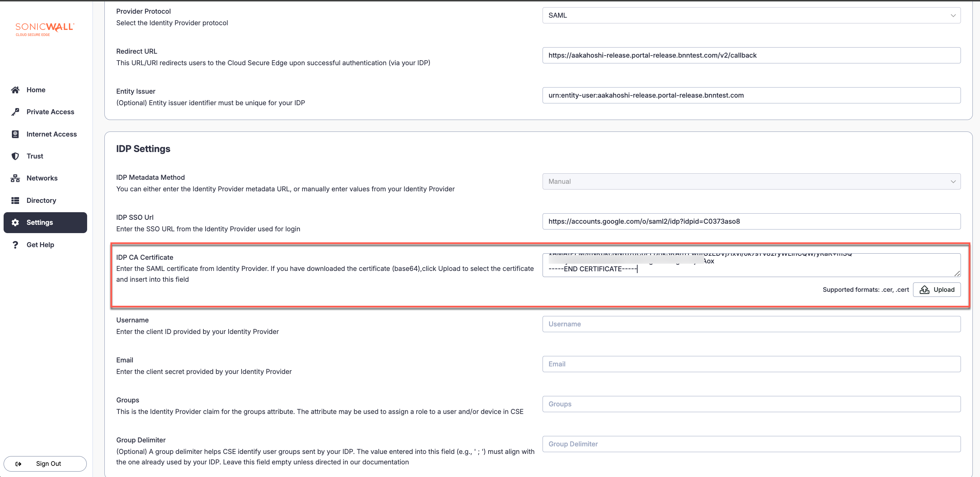Click the Settings gear icon
The image size is (980, 477).
(x=15, y=222)
